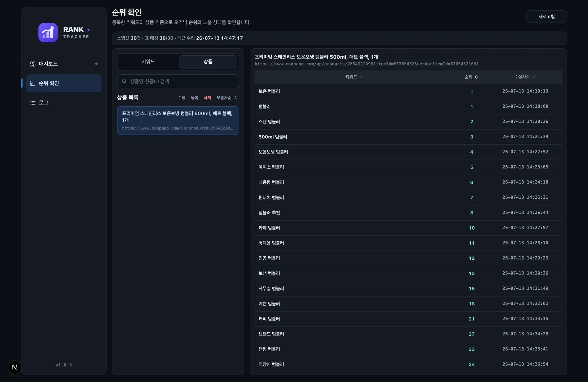This screenshot has width=588, height=382.
Task: Select the 보냉 텀블러 keyword row
Action: pyautogui.click(x=408, y=273)
